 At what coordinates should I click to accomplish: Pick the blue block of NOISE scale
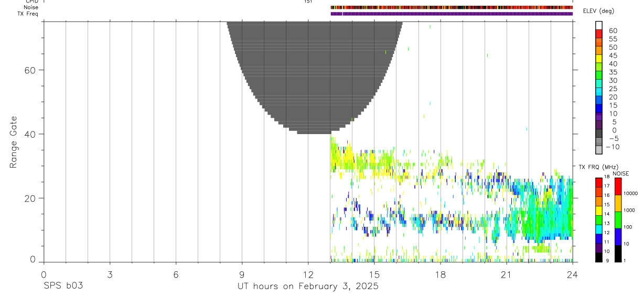618,237
